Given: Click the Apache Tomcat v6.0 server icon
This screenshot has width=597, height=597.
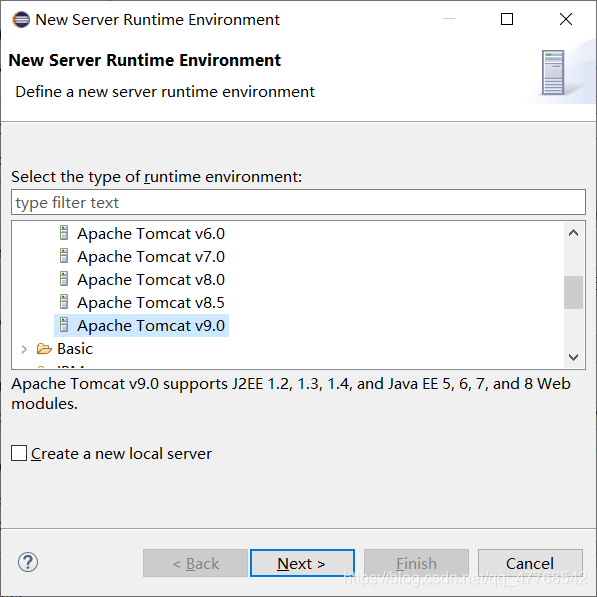Looking at the screenshot, I should click(64, 233).
